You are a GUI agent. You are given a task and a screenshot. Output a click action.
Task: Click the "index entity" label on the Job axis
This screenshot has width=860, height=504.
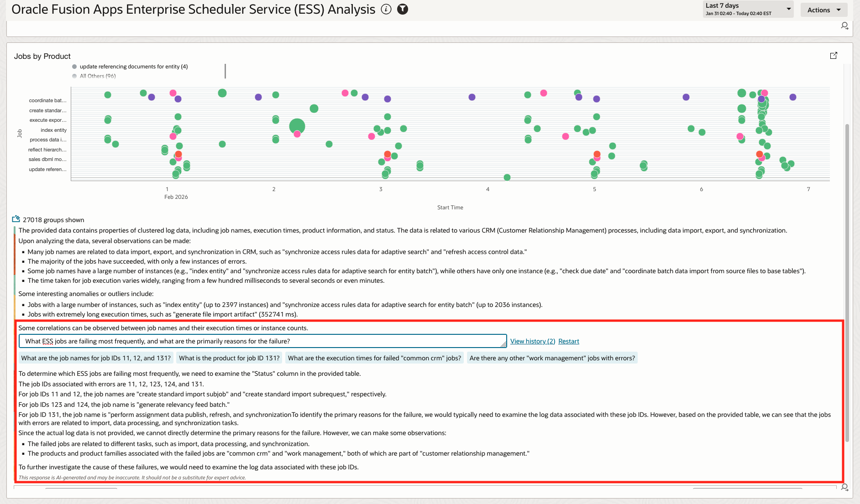(x=54, y=130)
